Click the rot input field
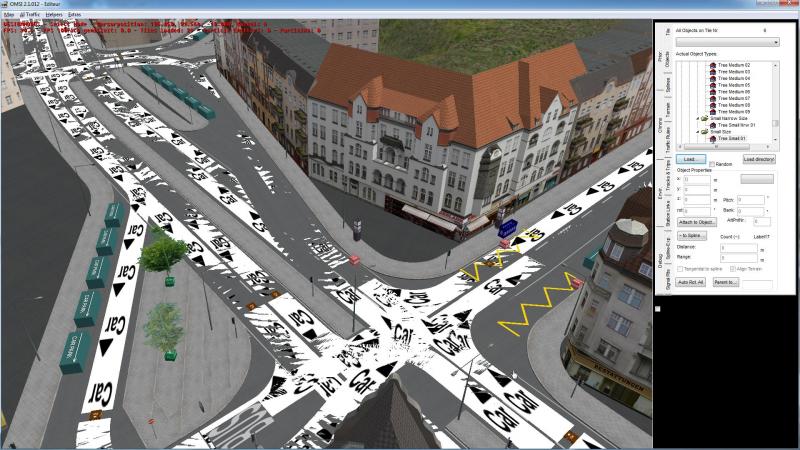 coord(696,210)
